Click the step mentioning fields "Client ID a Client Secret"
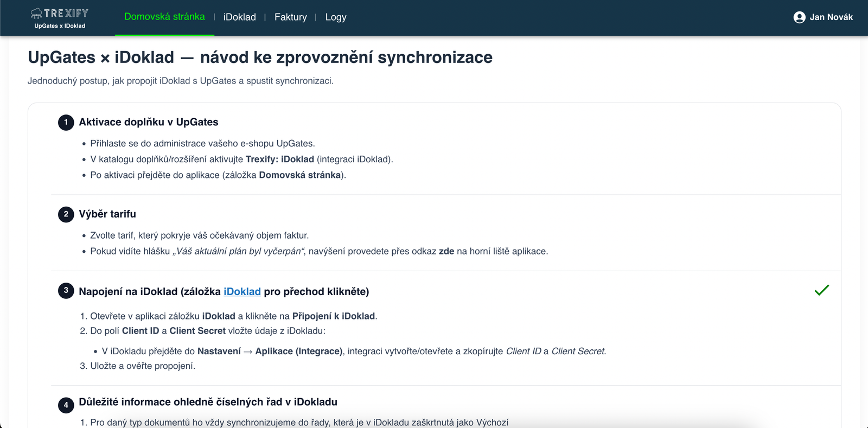868x428 pixels. (208, 330)
